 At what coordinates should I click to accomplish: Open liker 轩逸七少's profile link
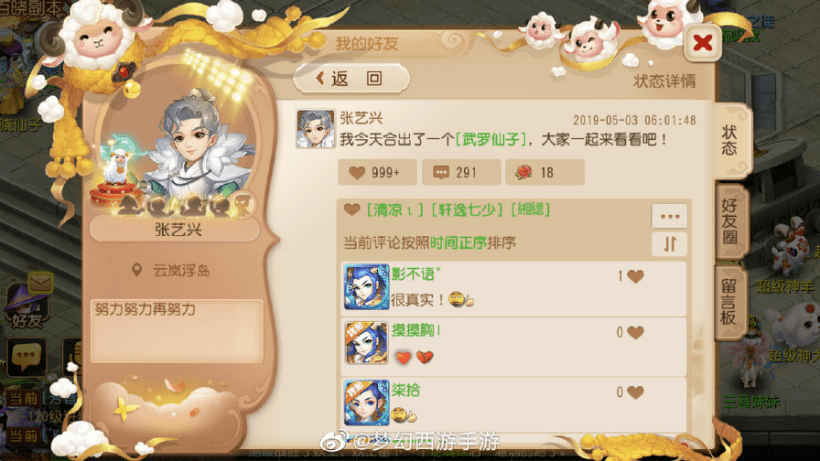coord(466,210)
